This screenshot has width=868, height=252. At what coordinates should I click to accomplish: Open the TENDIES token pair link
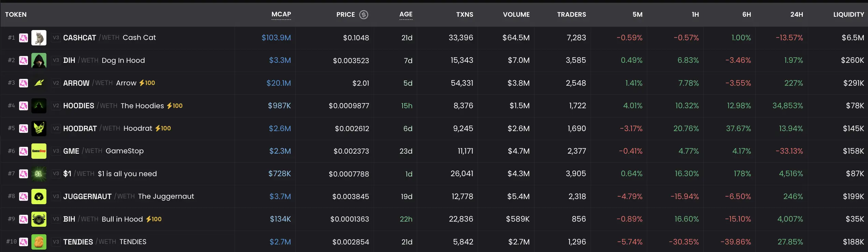point(105,242)
